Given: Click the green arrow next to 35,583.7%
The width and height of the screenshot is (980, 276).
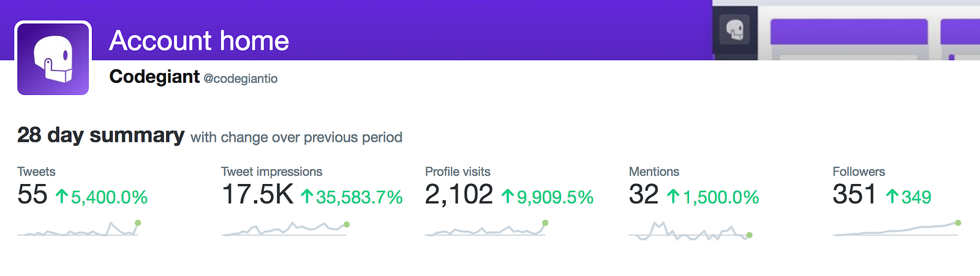Looking at the screenshot, I should pos(307,196).
